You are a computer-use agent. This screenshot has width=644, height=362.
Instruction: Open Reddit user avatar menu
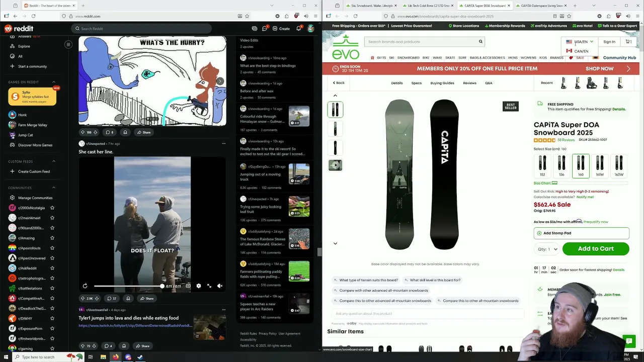[x=311, y=29]
